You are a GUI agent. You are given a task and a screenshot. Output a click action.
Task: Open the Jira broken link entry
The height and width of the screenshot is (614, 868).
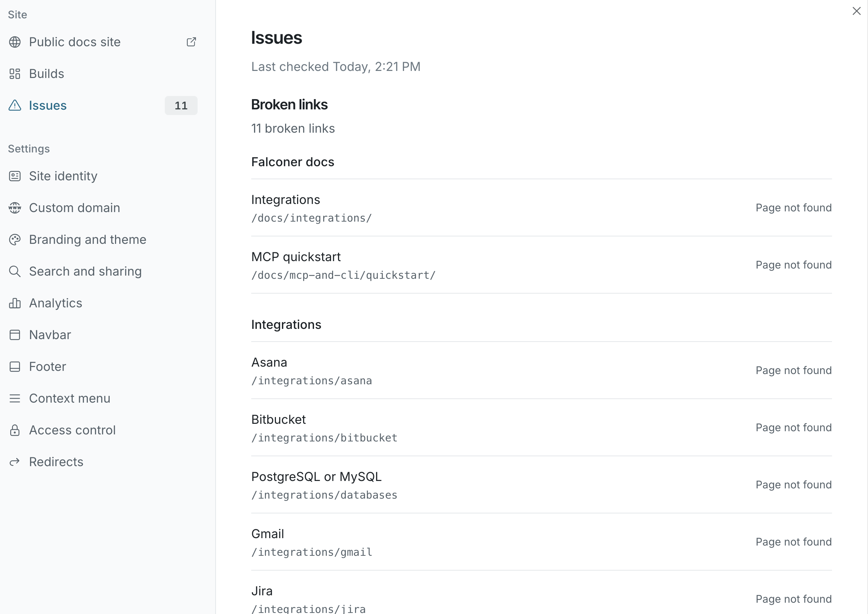point(541,593)
